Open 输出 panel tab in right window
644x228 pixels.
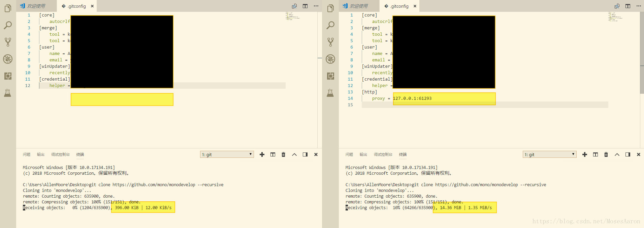coord(363,154)
